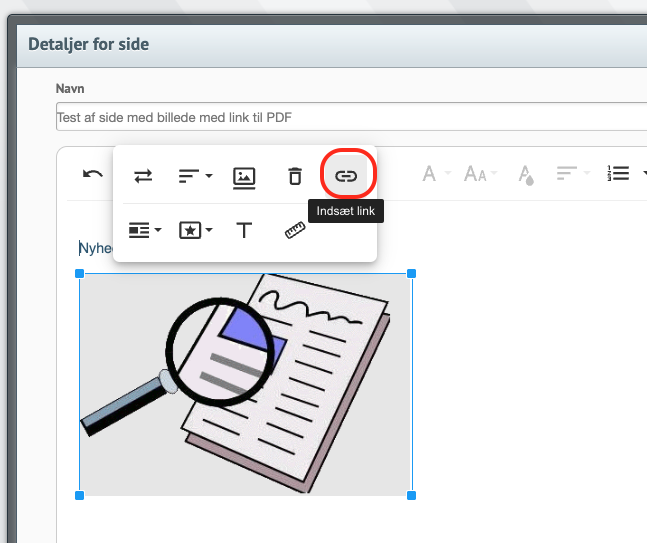The image size is (647, 543).
Task: Click the image caption icon
Action: pyautogui.click(x=244, y=176)
